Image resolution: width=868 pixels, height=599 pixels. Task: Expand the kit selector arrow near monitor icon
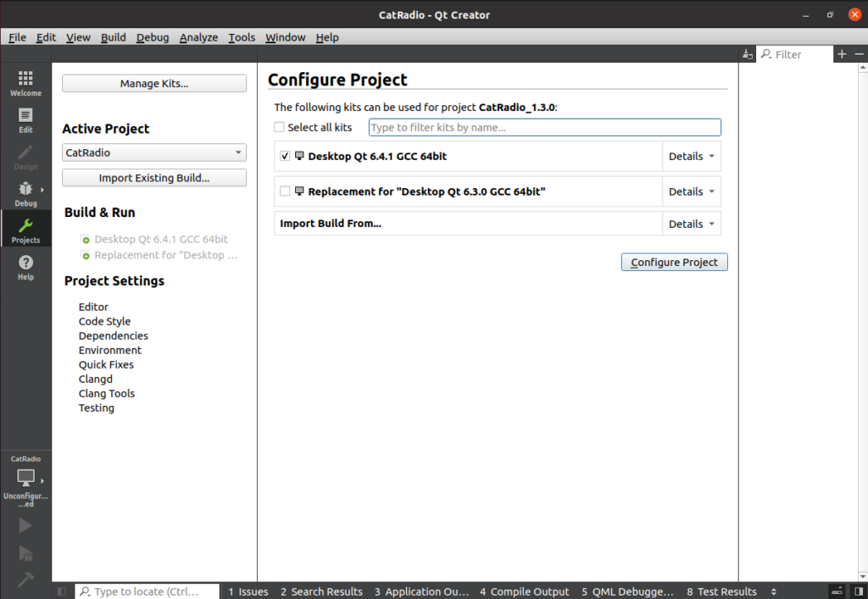tap(42, 481)
